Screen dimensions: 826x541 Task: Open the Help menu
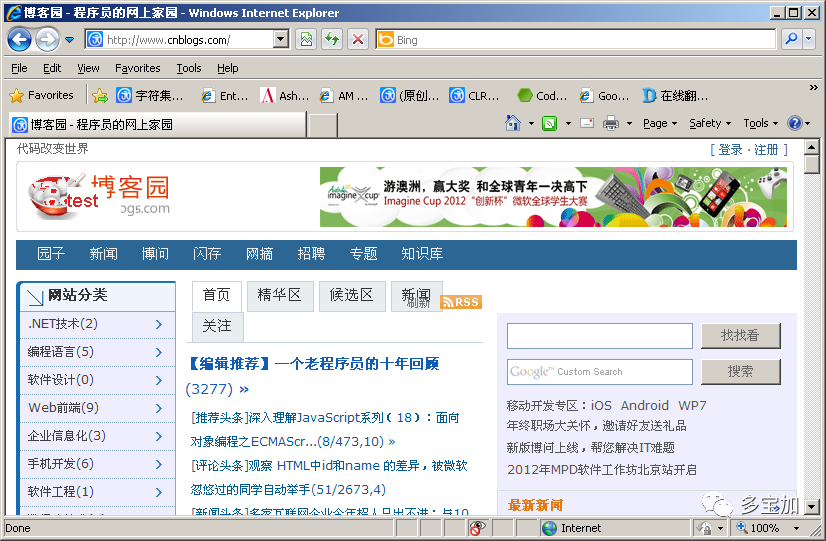(228, 68)
